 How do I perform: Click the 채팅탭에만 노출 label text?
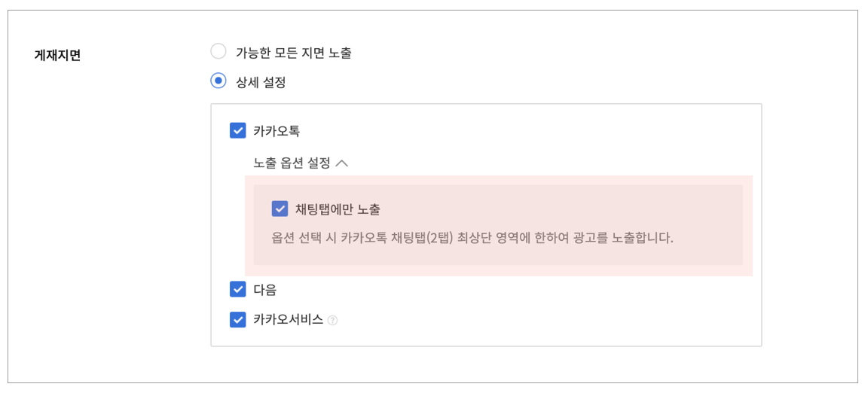(x=338, y=209)
